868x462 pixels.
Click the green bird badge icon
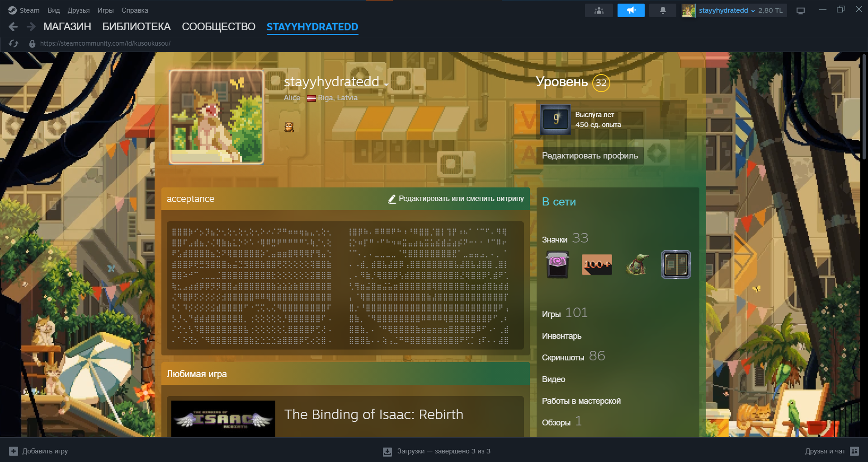click(637, 265)
